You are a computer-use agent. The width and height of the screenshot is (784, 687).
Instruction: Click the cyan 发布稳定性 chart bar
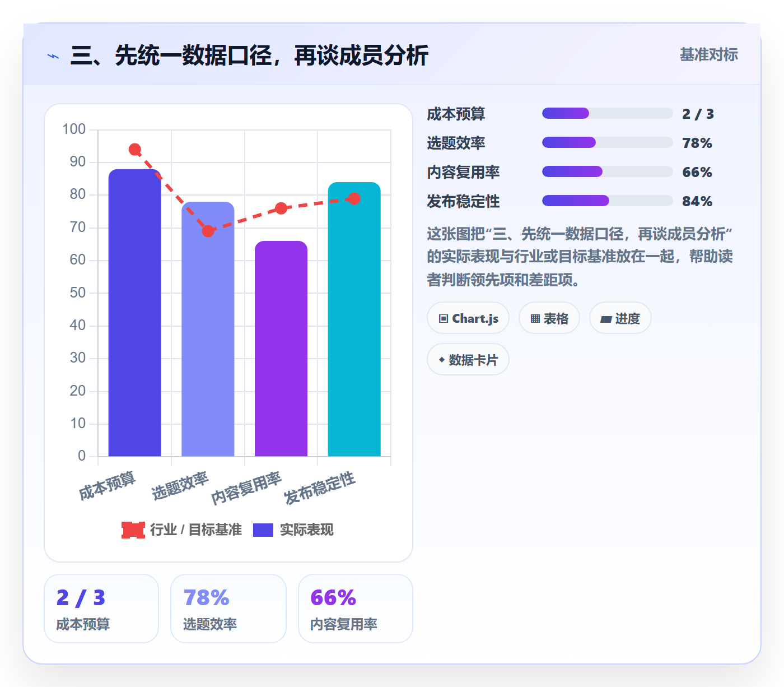(x=354, y=319)
